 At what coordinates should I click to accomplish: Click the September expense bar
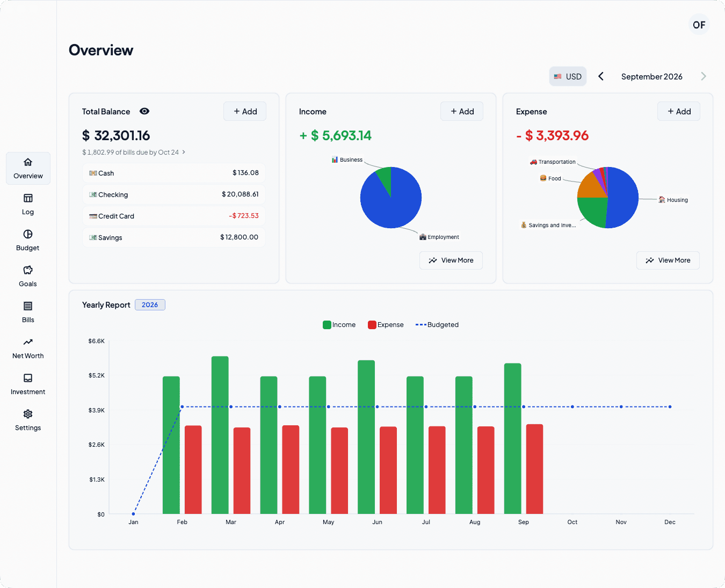point(535,469)
